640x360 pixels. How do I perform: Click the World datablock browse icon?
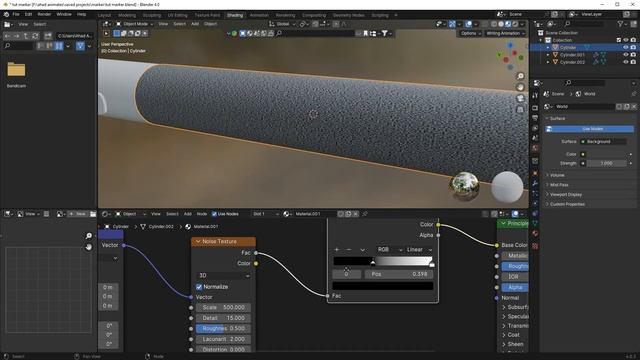point(548,107)
